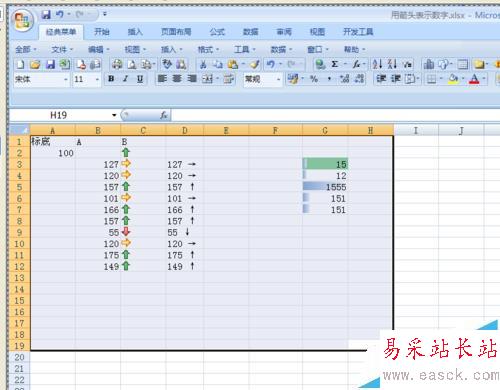
Task: Click the Increase Decimal icon
Action: point(344,79)
